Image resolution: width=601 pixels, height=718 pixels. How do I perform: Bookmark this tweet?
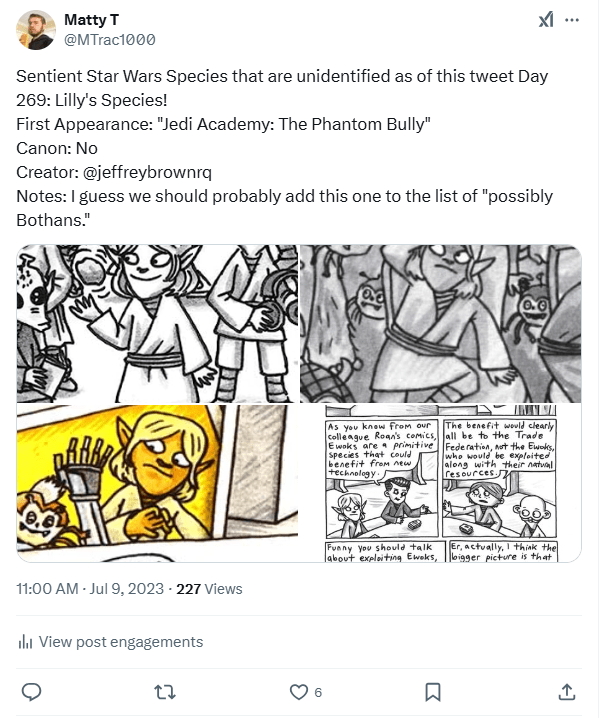click(x=432, y=691)
